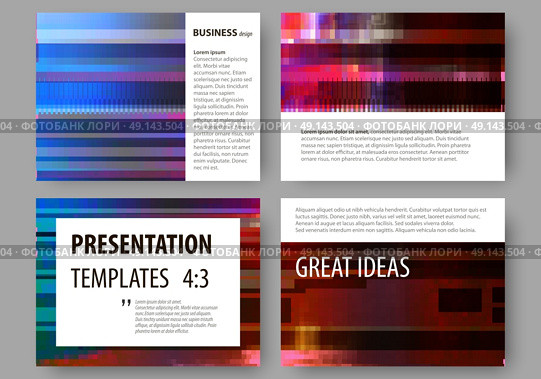This screenshot has height=379, width=541.
Task: Click paragraph starting "Lorem ipsum dolor sit amet"
Action: (385, 145)
